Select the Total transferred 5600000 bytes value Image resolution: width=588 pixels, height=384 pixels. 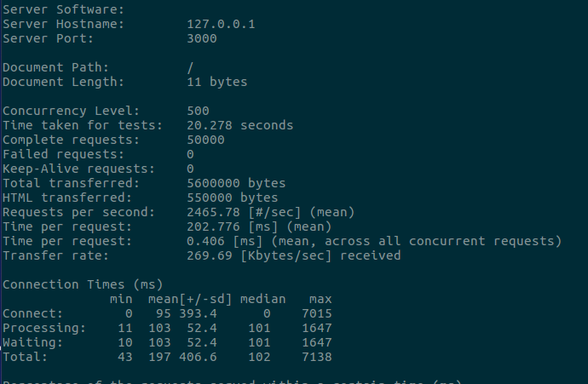236,184
